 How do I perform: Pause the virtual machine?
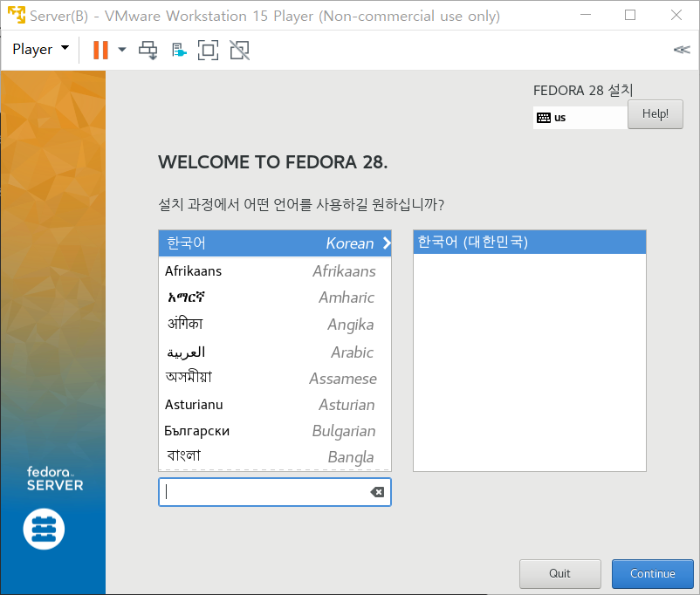(100, 50)
